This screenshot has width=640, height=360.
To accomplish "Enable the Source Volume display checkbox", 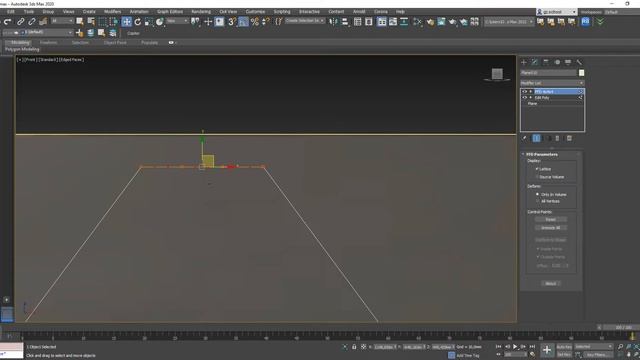I will tap(537, 177).
